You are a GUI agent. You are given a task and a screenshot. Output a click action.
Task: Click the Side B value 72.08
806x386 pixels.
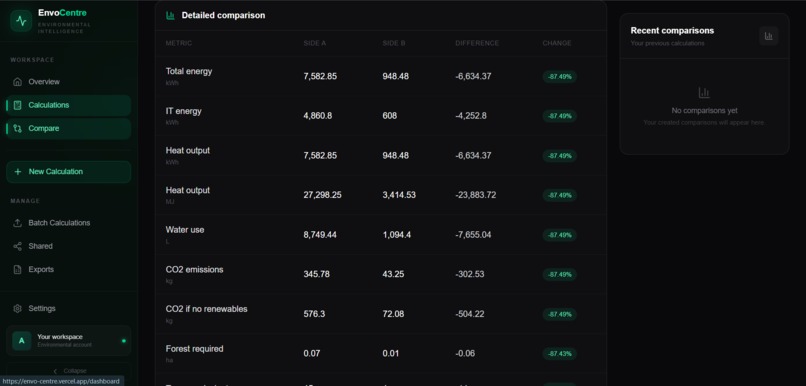coord(393,314)
